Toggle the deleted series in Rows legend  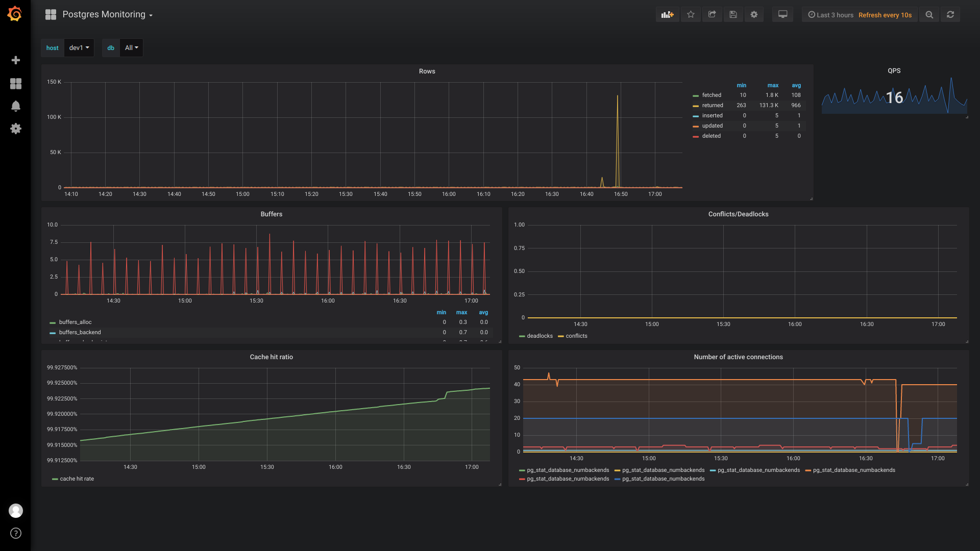click(x=711, y=136)
